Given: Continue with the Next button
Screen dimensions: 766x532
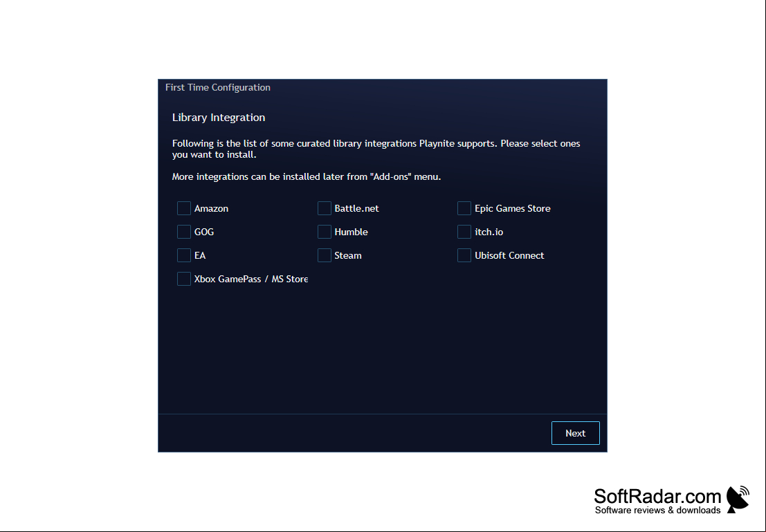Looking at the screenshot, I should pos(576,433).
